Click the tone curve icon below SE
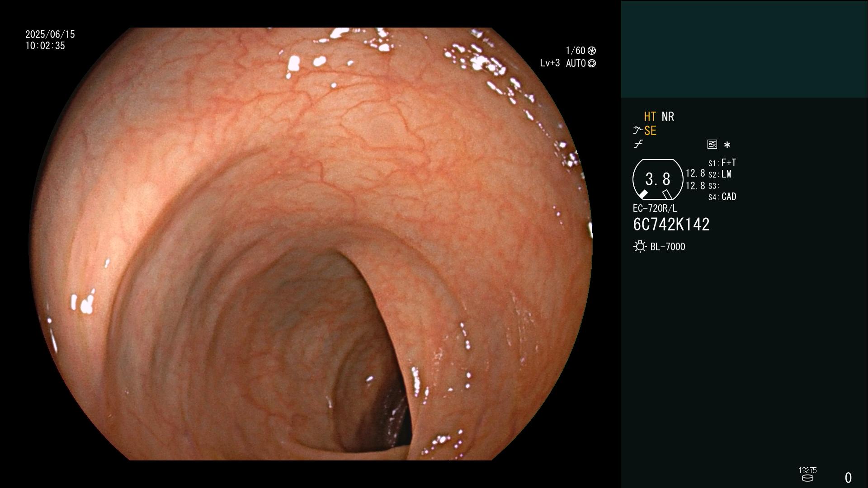Screen dimensions: 868x488 (638, 144)
